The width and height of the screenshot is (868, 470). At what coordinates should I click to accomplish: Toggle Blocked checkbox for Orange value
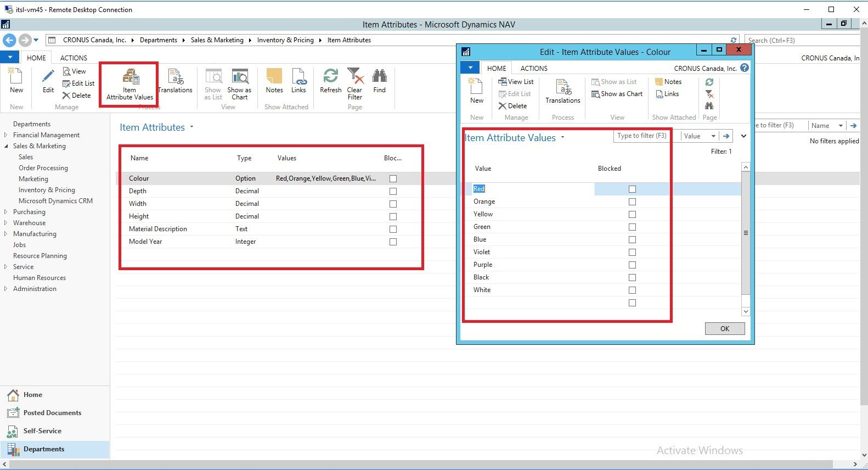point(632,202)
